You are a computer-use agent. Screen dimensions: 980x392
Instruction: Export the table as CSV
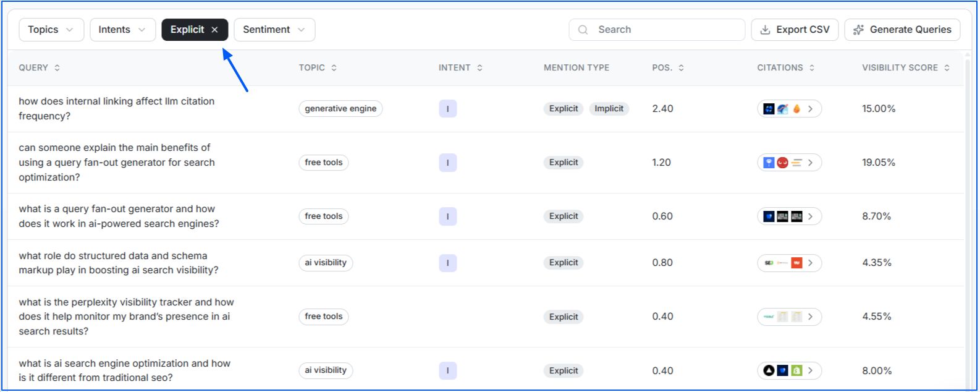point(794,30)
